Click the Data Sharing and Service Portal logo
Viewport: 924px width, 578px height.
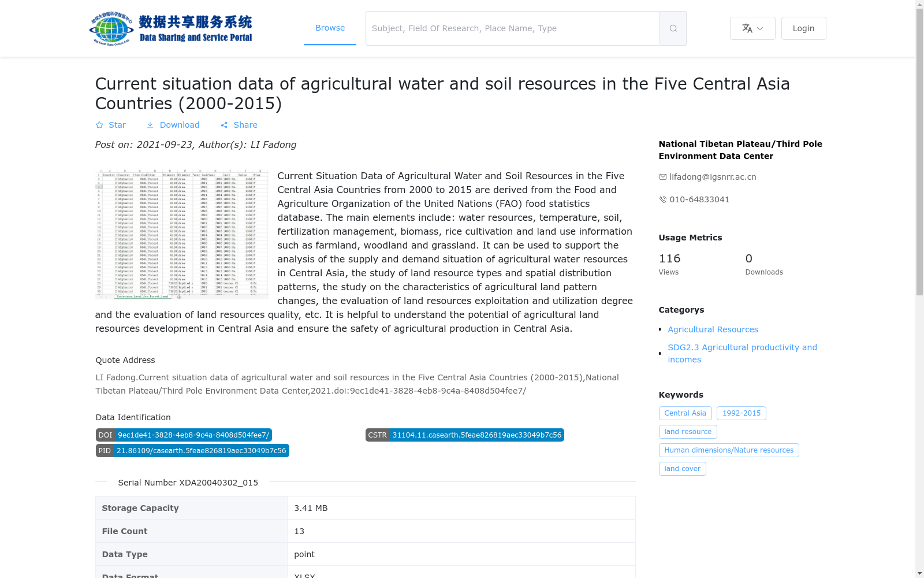pos(171,28)
